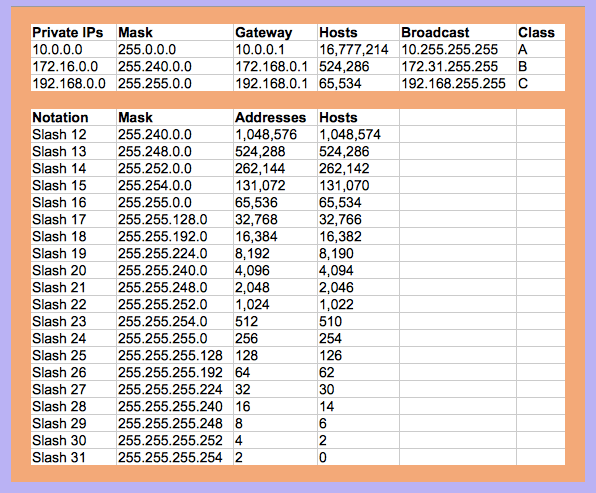Select the 'Slash 24' row label
The height and width of the screenshot is (493, 596).
(73, 338)
